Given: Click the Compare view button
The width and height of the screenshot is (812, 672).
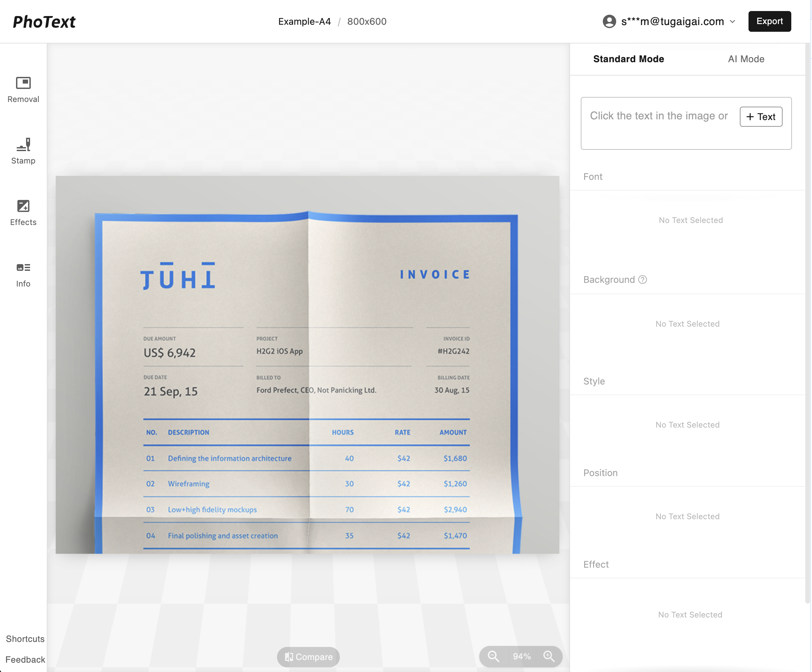Looking at the screenshot, I should pyautogui.click(x=308, y=657).
